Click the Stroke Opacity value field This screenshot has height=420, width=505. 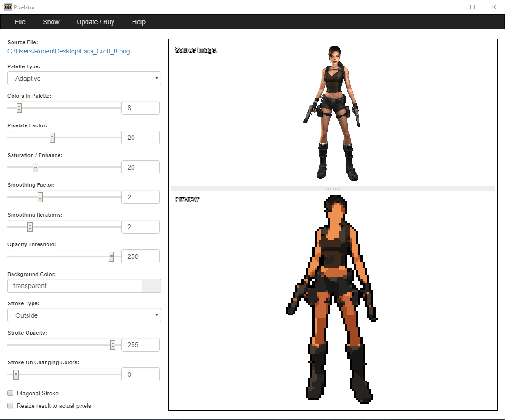[x=140, y=345]
